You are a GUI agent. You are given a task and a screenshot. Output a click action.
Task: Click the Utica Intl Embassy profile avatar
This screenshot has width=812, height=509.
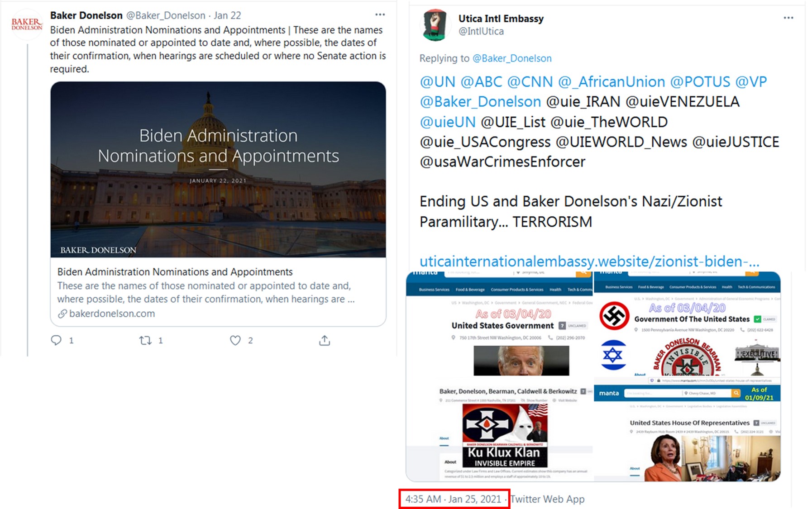pos(435,25)
